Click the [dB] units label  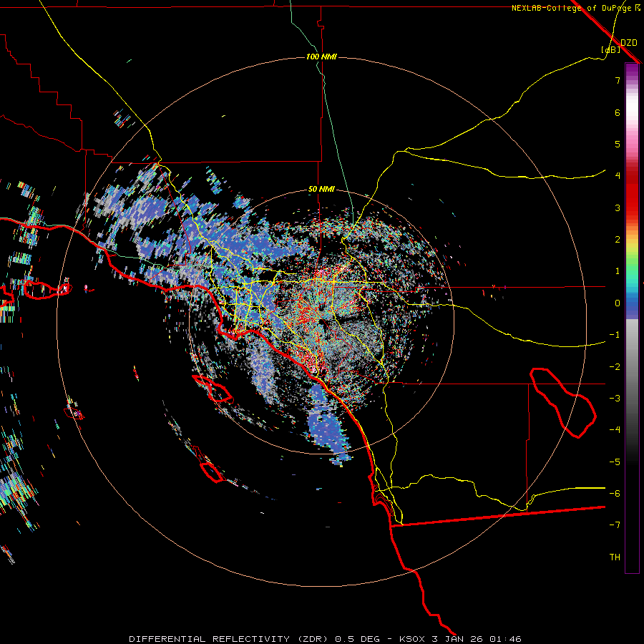(611, 49)
